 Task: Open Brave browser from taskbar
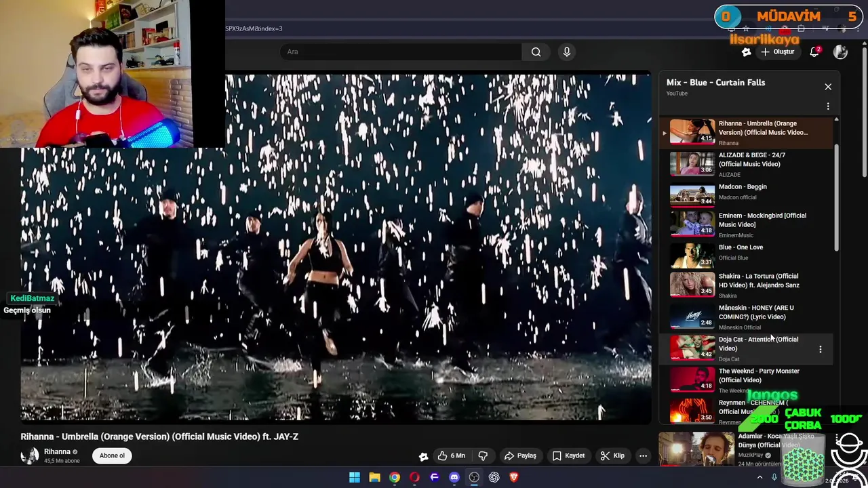pyautogui.click(x=514, y=477)
